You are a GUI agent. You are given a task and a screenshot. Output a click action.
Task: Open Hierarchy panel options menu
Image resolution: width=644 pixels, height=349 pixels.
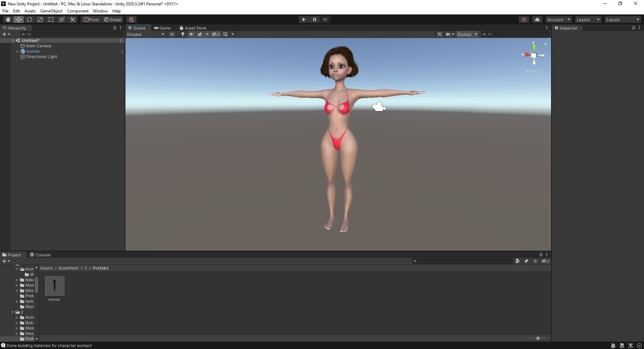coord(120,28)
